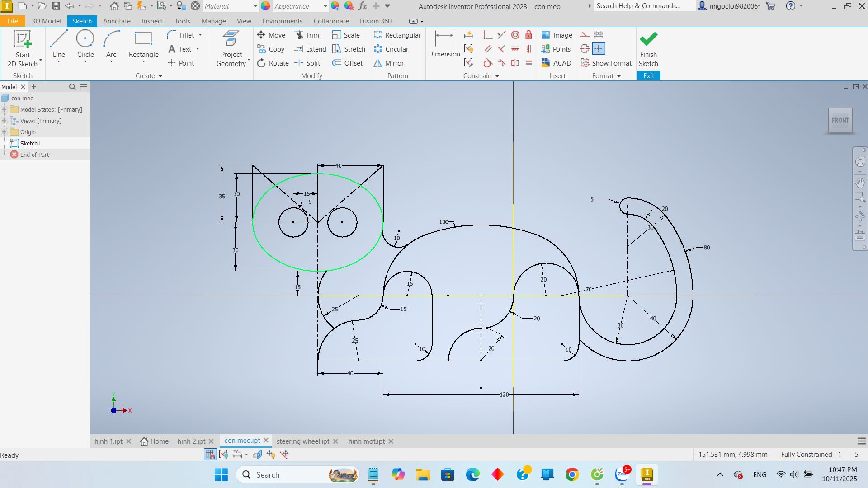Open the Fillet dropdown arrow

pyautogui.click(x=200, y=35)
